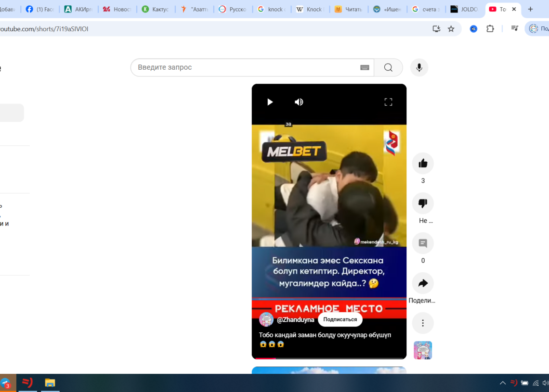Viewport: 549px width, 392px height.
Task: Open the comments panel
Action: pos(423,243)
